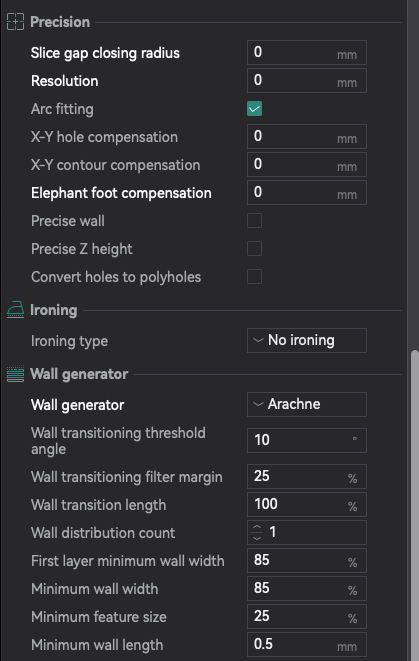Screen dimensions: 419x661
Task: Enable the Precise wall checkbox
Action: coord(254,220)
